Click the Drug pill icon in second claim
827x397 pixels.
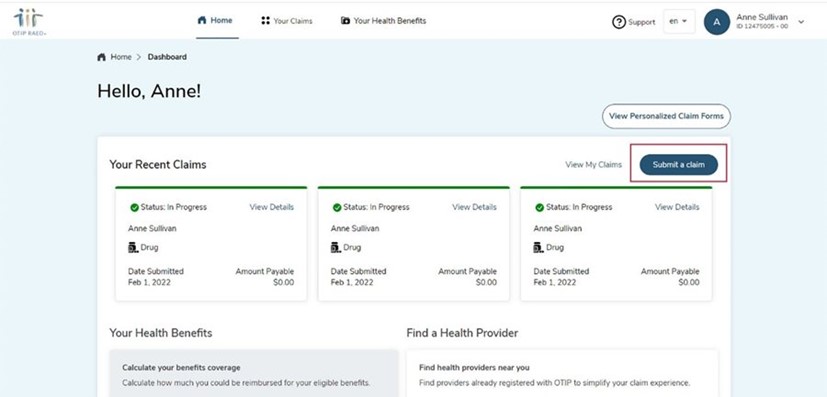(335, 247)
